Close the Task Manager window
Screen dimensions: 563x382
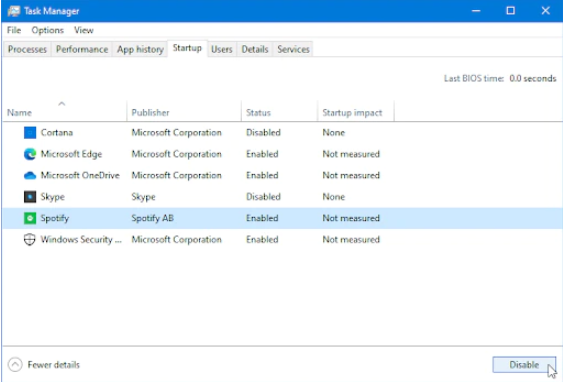click(x=545, y=11)
